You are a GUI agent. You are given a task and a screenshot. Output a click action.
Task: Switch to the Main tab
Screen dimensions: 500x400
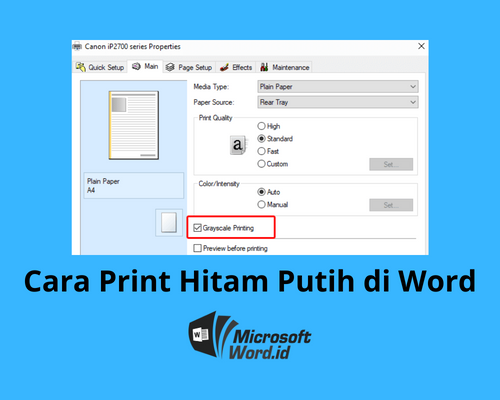coord(145,66)
